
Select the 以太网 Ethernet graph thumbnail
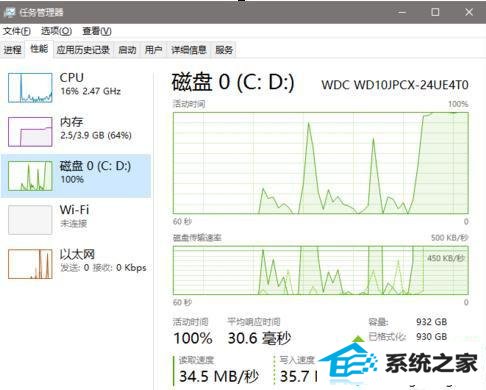click(x=30, y=264)
